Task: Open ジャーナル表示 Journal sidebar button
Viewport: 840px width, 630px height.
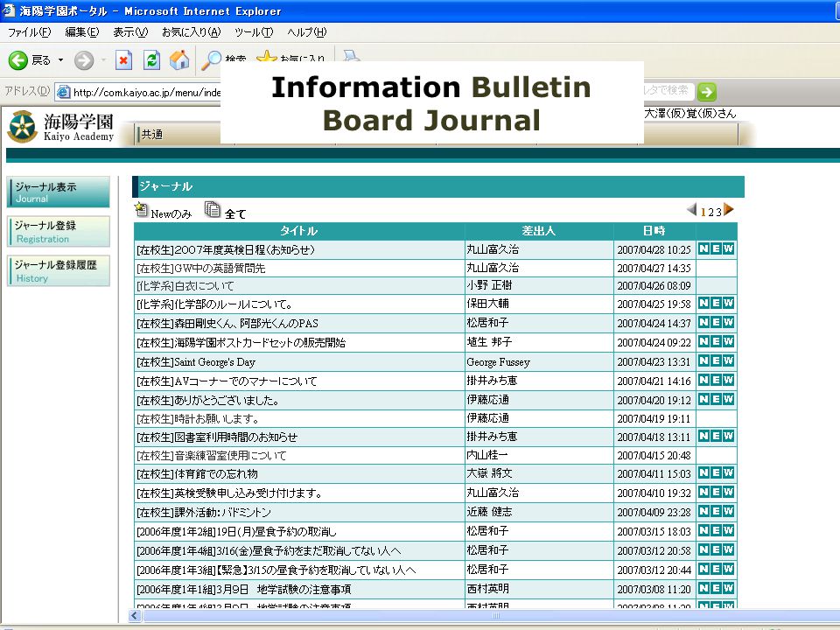Action: [59, 192]
